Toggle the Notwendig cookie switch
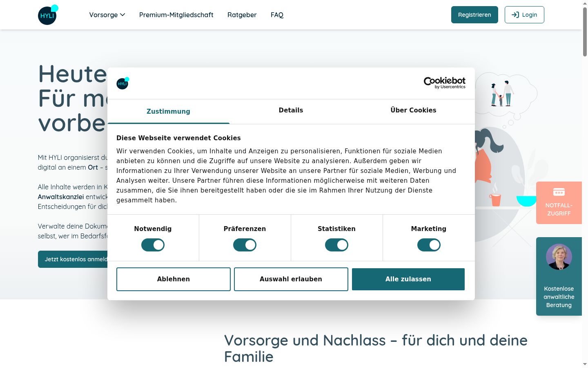 click(x=153, y=245)
